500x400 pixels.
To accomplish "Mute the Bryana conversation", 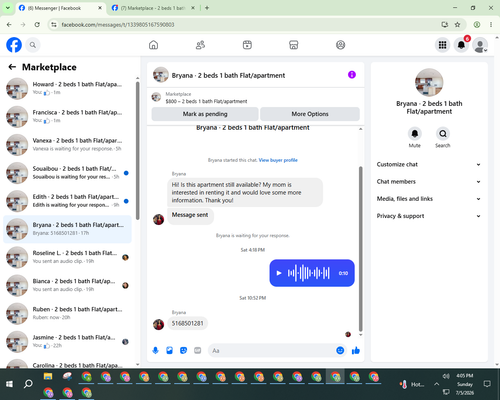I will click(415, 134).
